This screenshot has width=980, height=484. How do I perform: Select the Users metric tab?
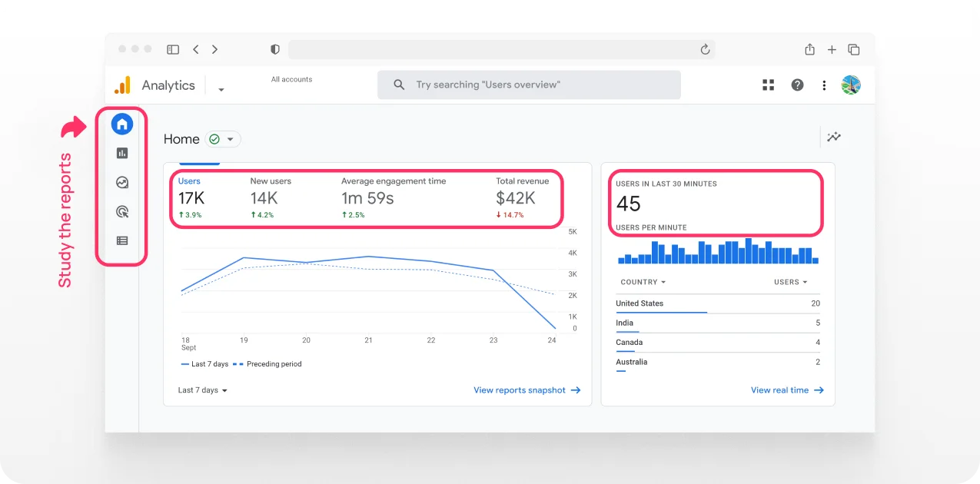click(x=191, y=197)
